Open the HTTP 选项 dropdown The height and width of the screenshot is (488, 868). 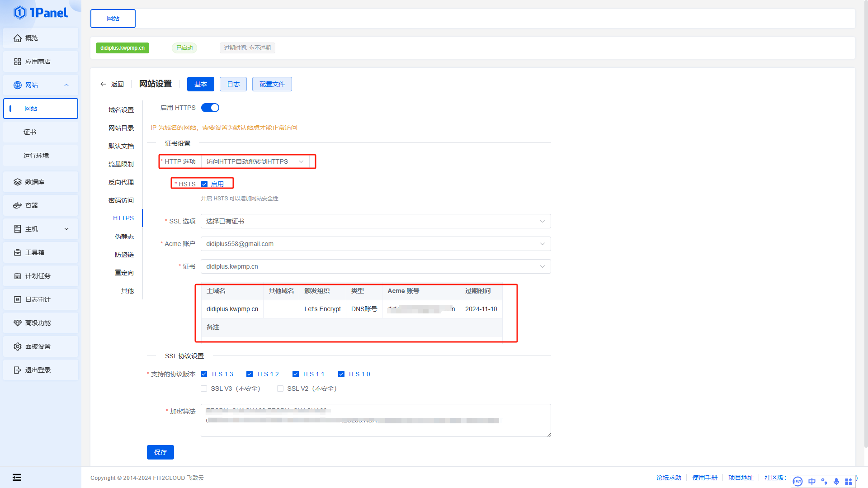tap(255, 161)
